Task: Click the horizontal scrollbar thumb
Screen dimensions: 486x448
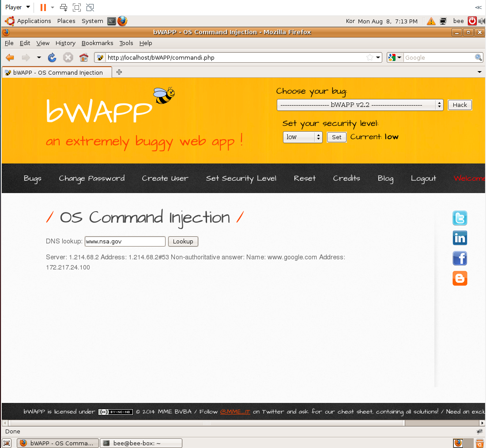Action: [207, 423]
